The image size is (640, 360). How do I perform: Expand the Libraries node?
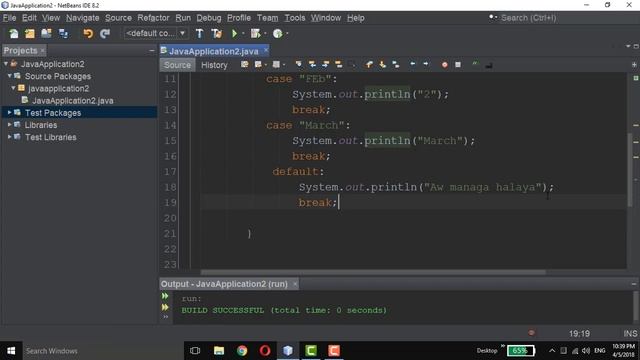pos(9,124)
